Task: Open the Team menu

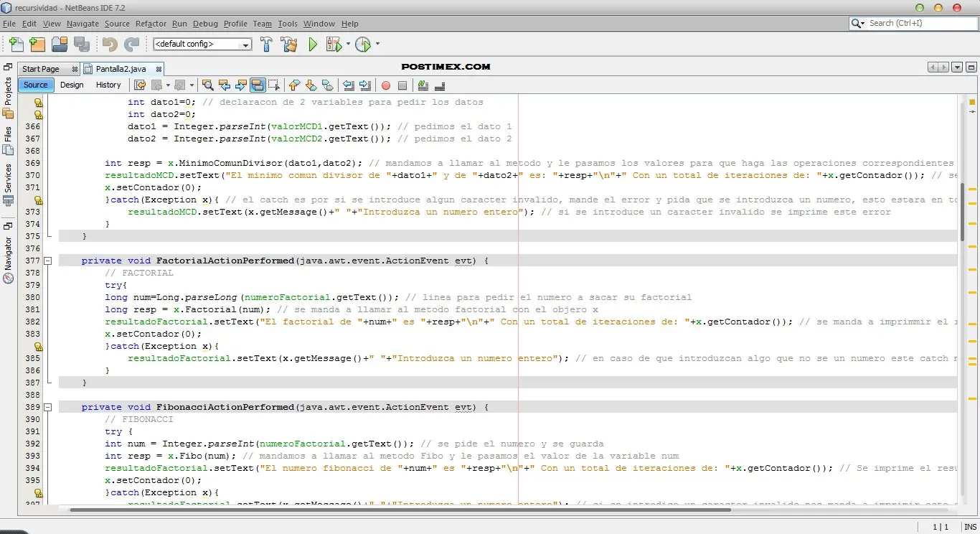Action: (x=263, y=24)
